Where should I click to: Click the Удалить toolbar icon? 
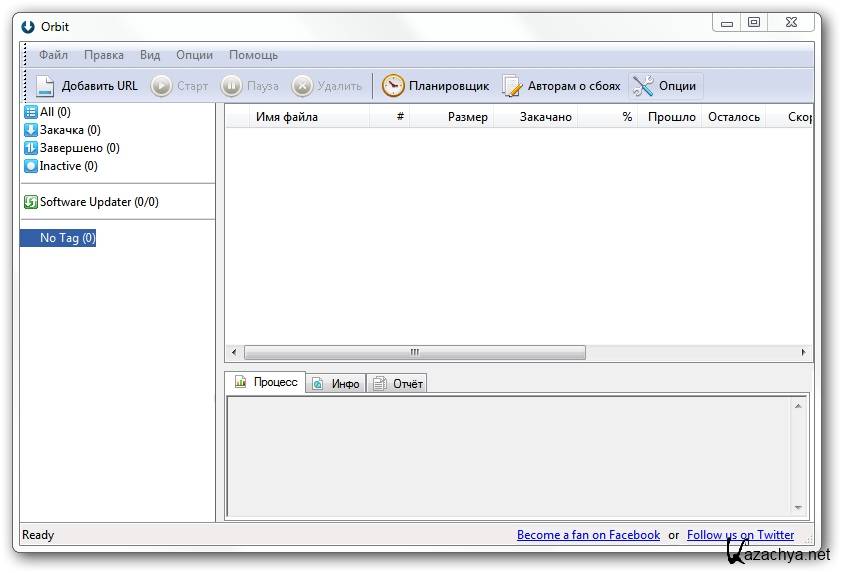pos(302,86)
